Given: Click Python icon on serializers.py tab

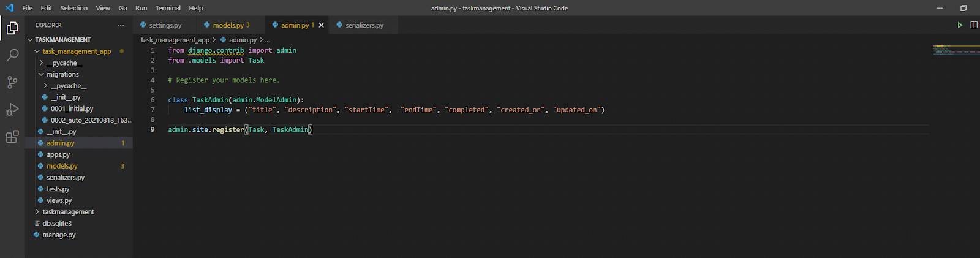Looking at the screenshot, I should point(339,25).
